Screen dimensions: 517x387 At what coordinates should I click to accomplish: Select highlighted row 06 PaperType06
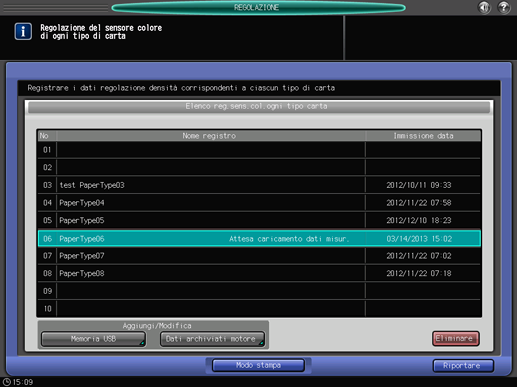pos(259,238)
